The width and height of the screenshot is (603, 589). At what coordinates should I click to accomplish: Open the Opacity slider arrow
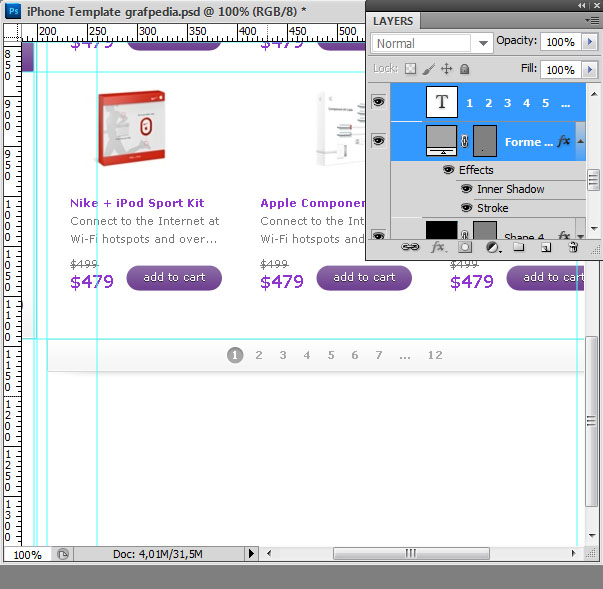[590, 42]
